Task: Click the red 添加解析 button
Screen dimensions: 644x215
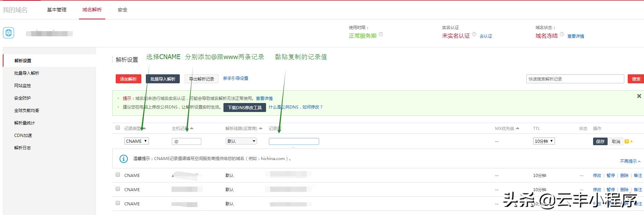Action: point(129,79)
